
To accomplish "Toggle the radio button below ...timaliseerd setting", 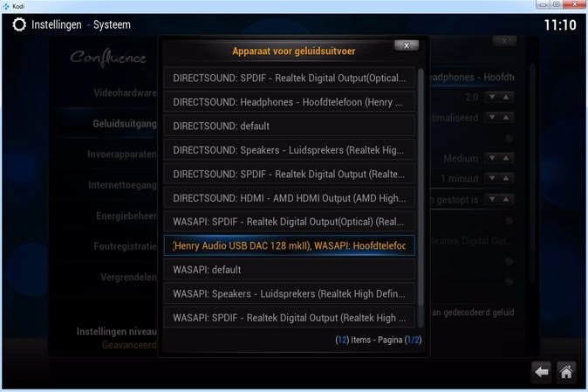I will (509, 138).
